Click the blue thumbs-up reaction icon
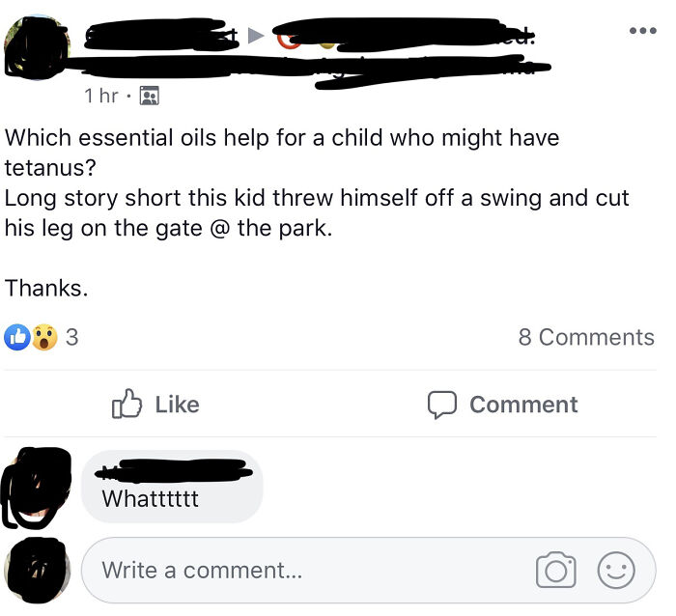Screen dimensions: 676x616 pos(18,337)
